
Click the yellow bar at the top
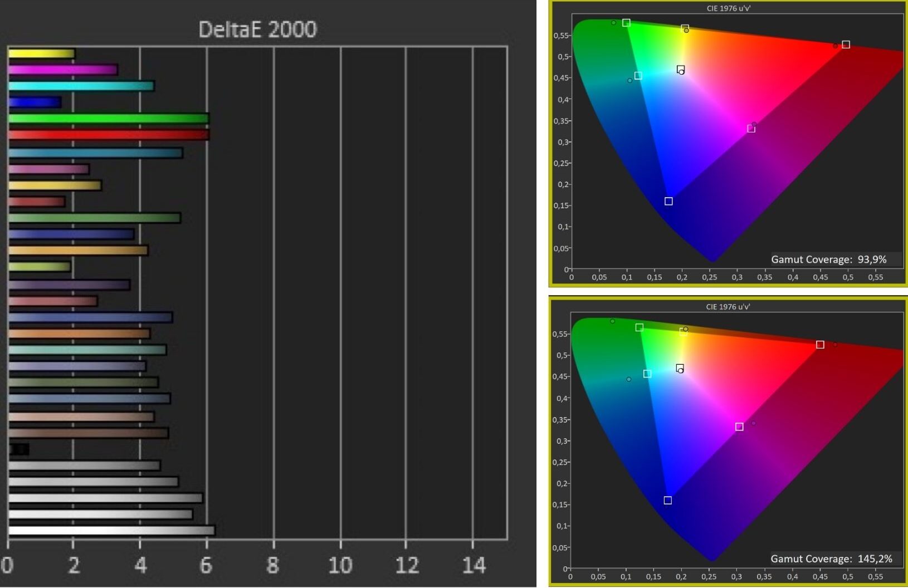point(41,54)
